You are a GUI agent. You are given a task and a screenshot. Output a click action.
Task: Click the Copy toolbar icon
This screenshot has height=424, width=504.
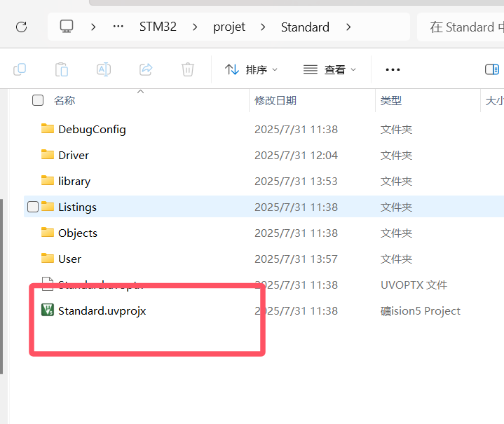point(20,69)
